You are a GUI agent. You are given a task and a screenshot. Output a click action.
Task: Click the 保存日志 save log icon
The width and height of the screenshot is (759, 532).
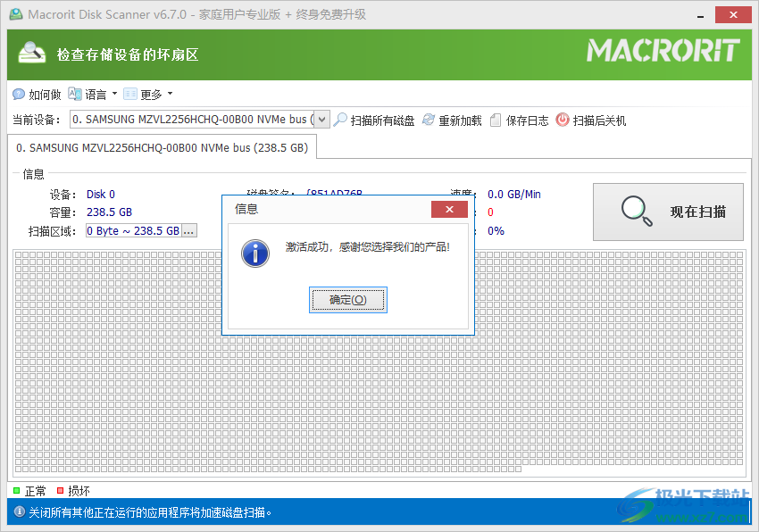(x=496, y=119)
